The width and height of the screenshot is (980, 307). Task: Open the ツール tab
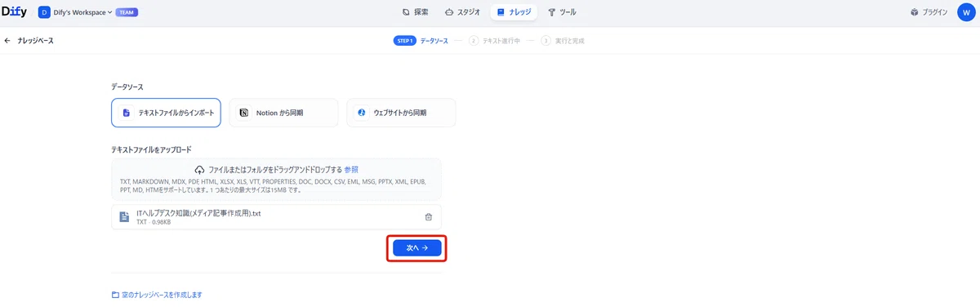(563, 12)
